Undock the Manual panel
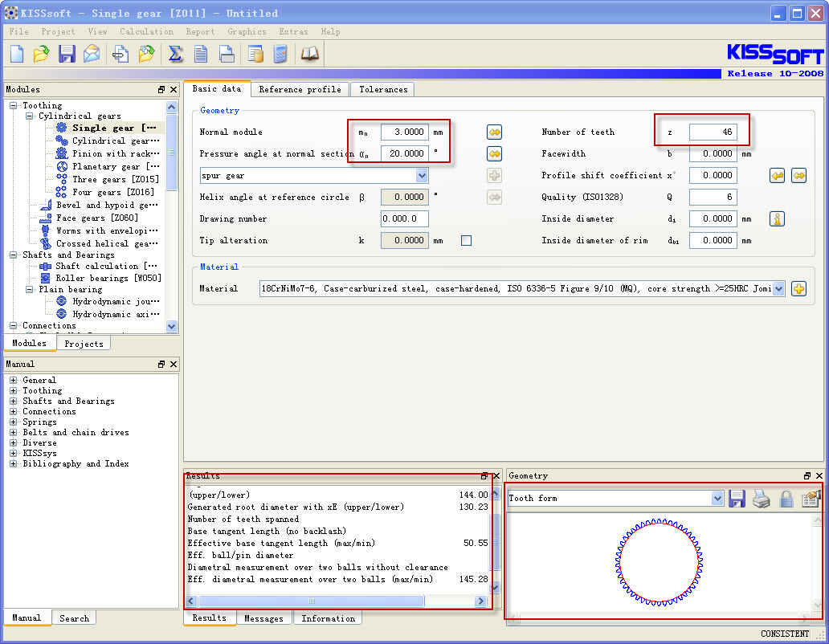This screenshot has width=829, height=644. click(161, 365)
